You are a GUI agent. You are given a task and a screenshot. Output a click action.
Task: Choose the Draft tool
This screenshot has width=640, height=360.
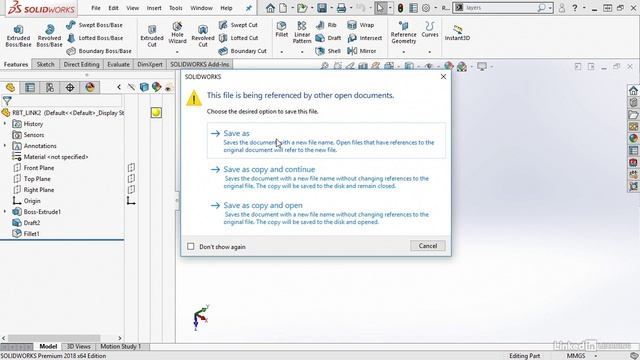coord(329,38)
